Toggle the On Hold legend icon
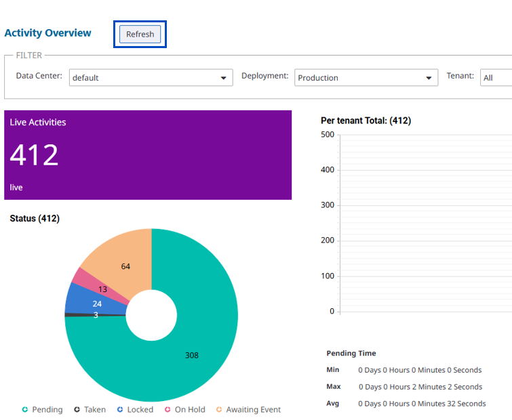This screenshot has width=512, height=420. [168, 410]
